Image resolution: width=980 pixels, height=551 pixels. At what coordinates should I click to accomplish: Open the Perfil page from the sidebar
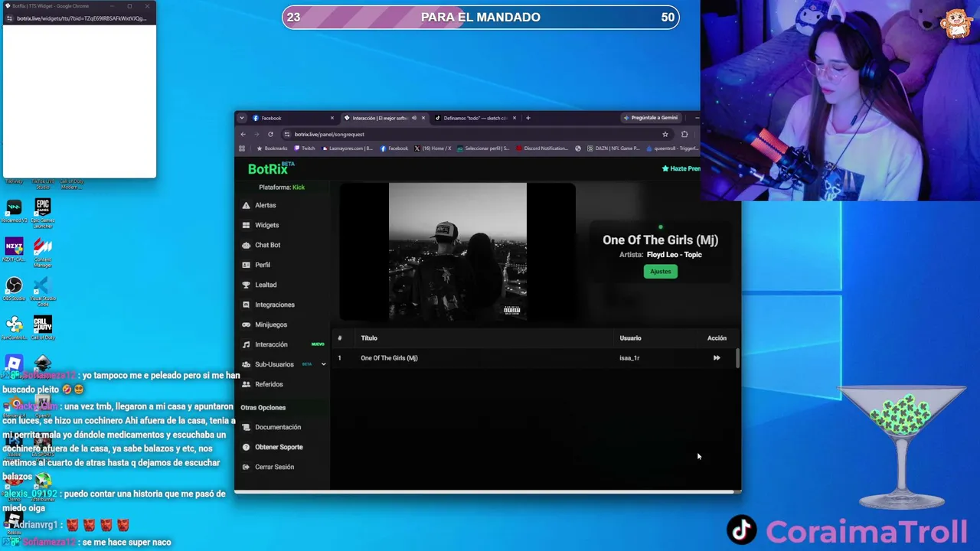262,265
